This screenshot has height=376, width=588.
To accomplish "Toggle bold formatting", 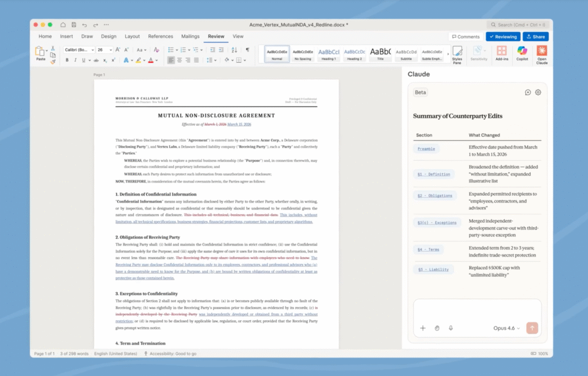I will pos(67,60).
